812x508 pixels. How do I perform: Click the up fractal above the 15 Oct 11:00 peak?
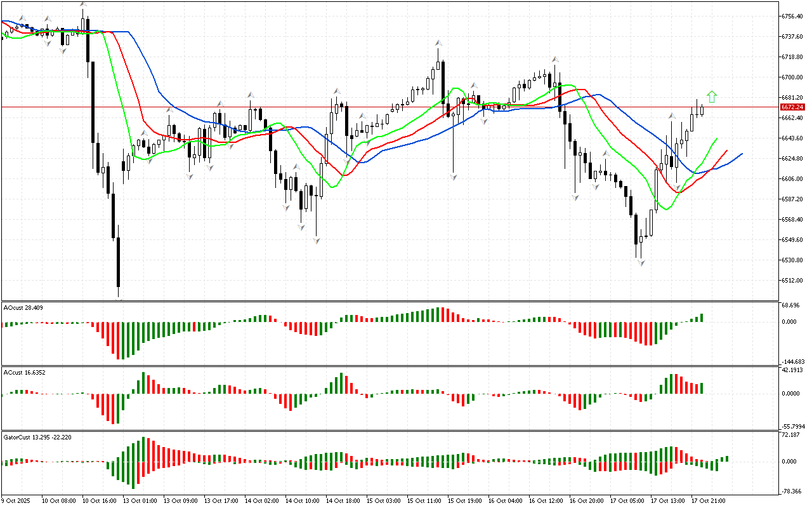(x=438, y=43)
